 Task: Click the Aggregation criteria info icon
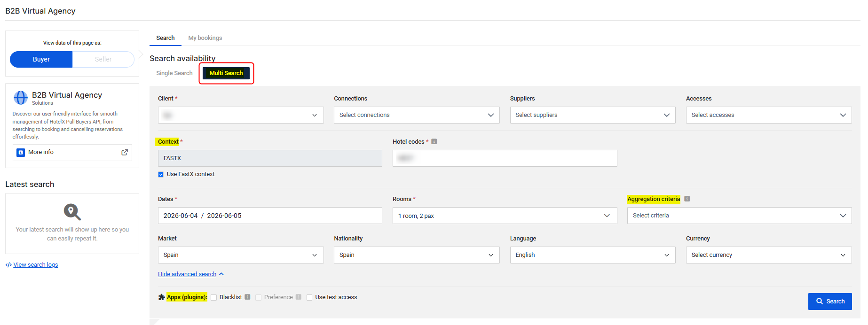(x=687, y=199)
